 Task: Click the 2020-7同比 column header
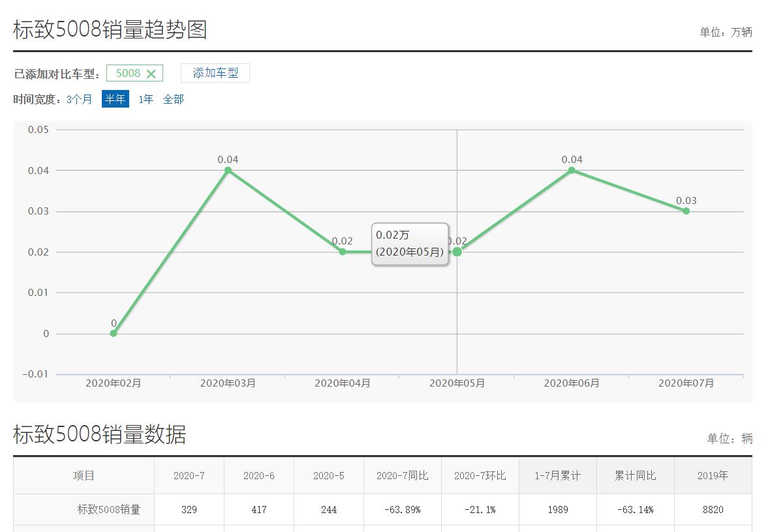point(403,476)
